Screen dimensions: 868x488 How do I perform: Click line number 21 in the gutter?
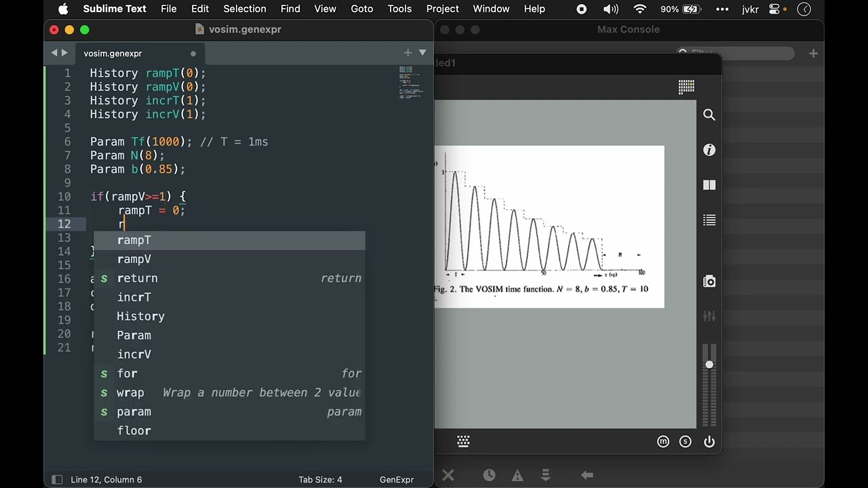pos(64,348)
